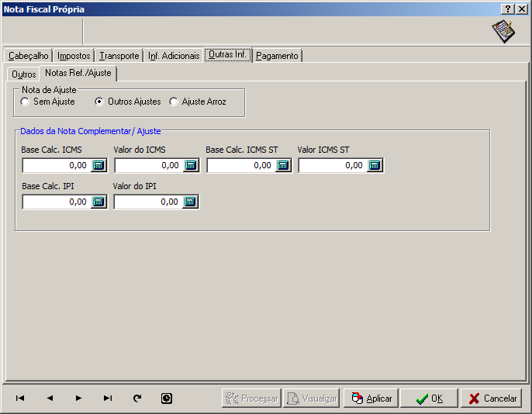Viewport: 532px width, 414px height.
Task: Open calculator for Base Calc. ICMS field
Action: coord(98,165)
